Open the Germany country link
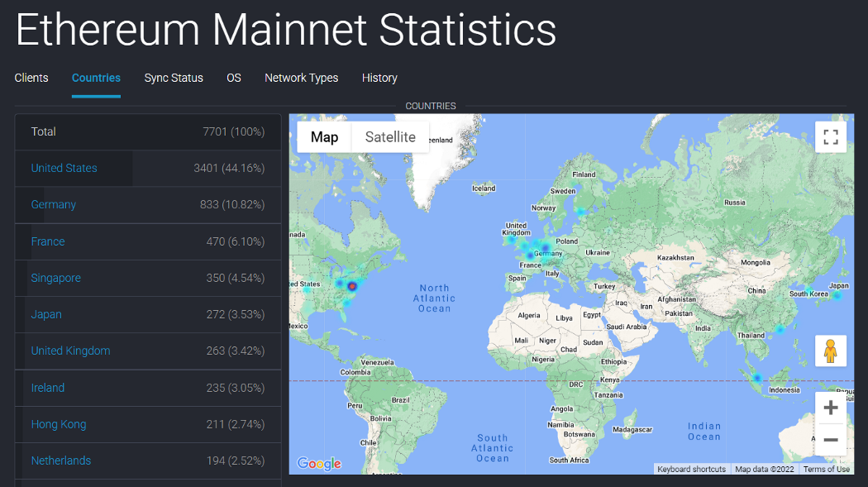This screenshot has width=868, height=487. pyautogui.click(x=54, y=204)
